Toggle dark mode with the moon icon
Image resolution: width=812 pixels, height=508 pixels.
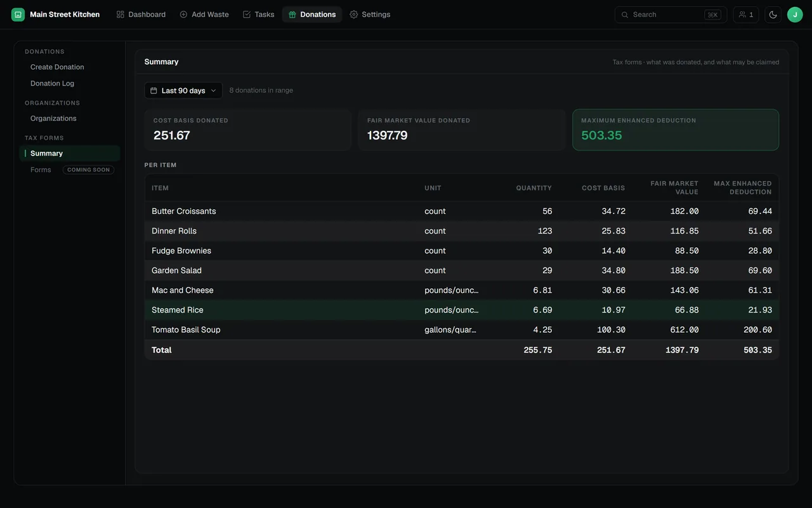773,15
